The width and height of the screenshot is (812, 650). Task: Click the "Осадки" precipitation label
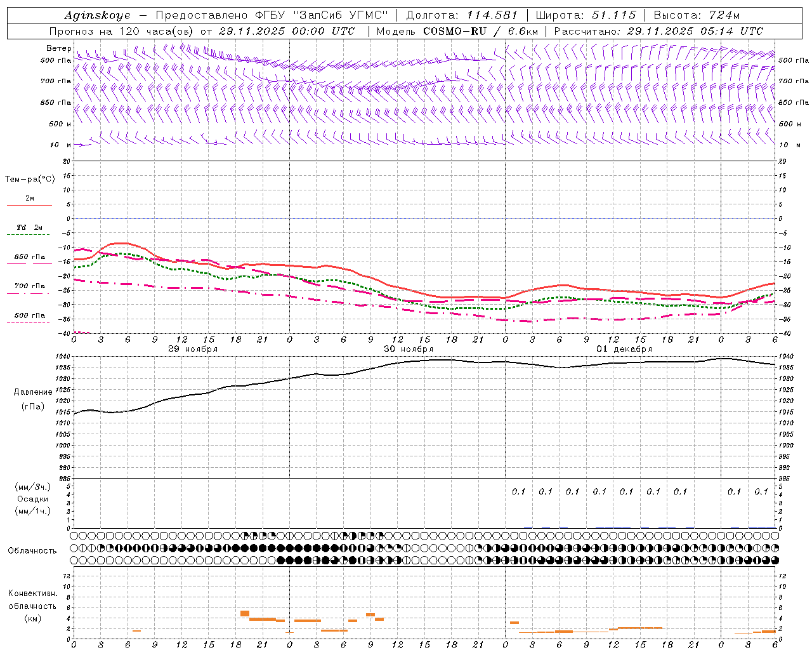coord(33,499)
